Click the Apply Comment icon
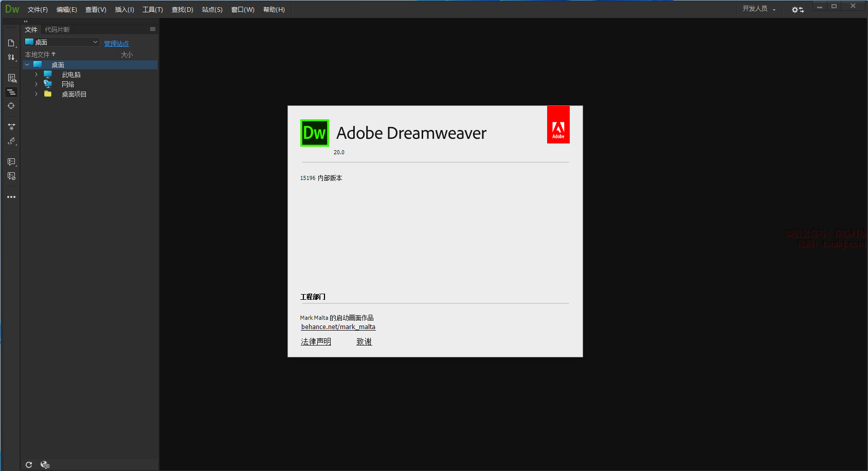 coord(11,162)
